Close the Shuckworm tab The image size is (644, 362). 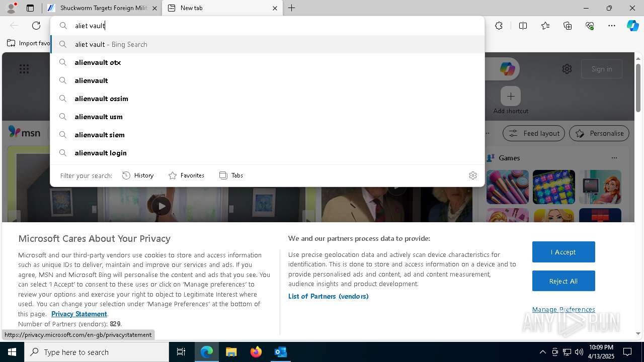(x=154, y=8)
